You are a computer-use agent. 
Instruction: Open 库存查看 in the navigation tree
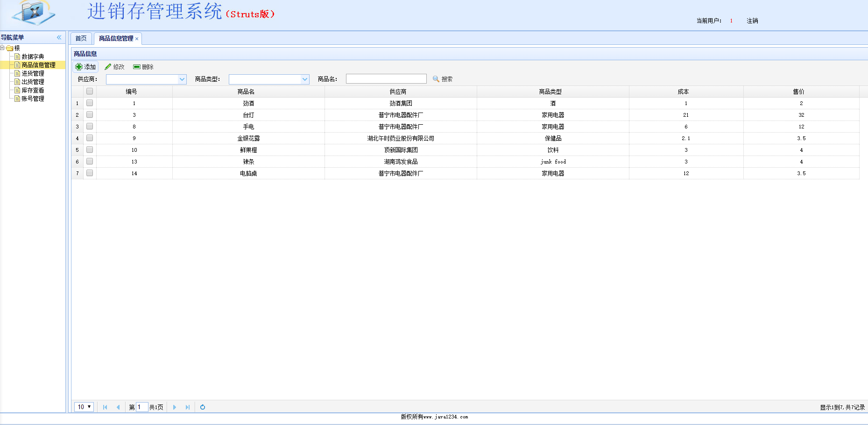point(33,90)
